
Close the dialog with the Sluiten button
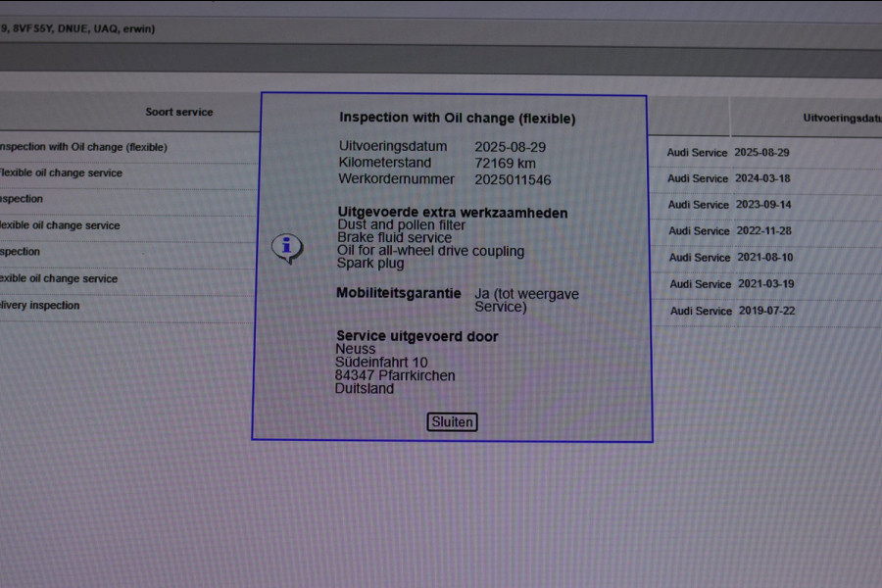(x=452, y=422)
